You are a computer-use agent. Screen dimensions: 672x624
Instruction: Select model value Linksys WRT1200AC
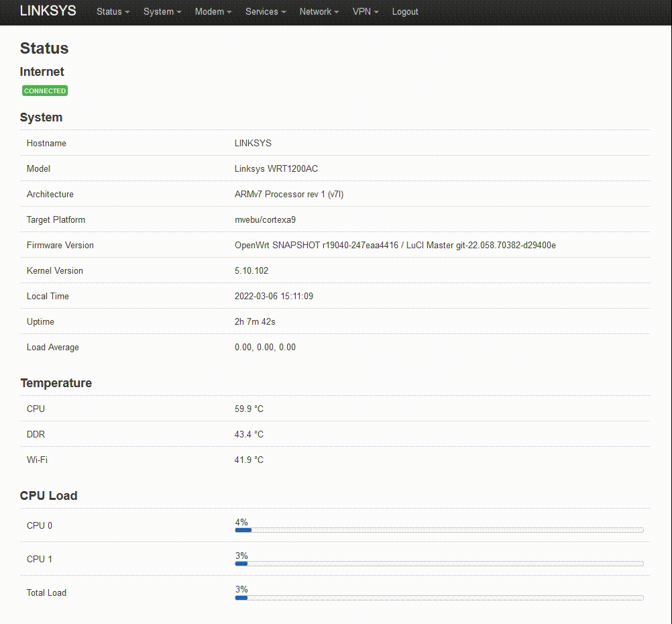pos(276,168)
